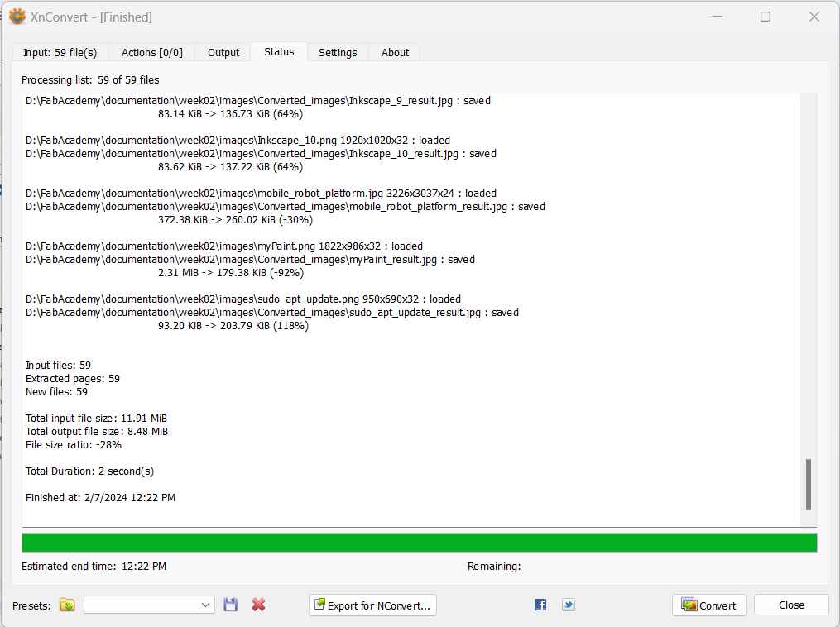This screenshot has width=840, height=627.
Task: Click the 'Remaining:' label
Action: (x=494, y=567)
